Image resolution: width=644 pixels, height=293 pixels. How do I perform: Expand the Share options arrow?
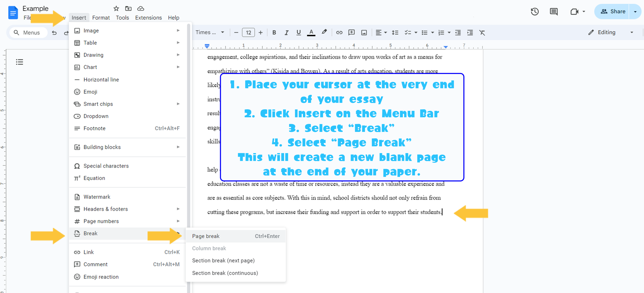coord(635,12)
